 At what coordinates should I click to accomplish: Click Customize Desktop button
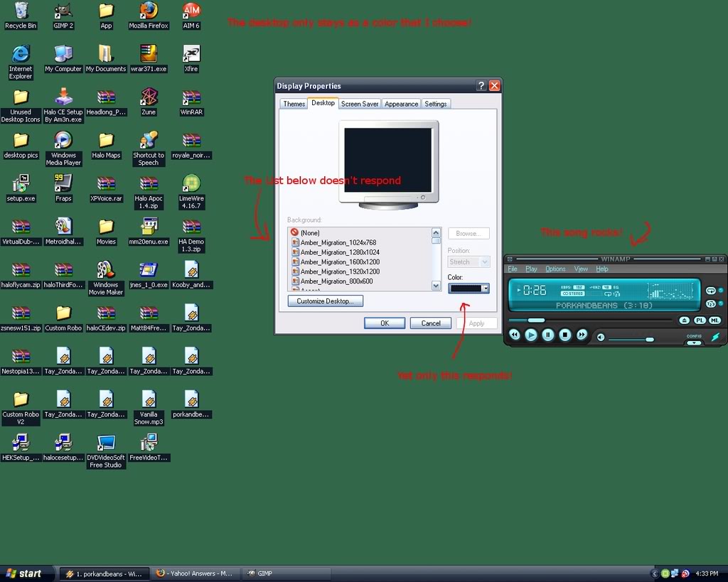(325, 301)
